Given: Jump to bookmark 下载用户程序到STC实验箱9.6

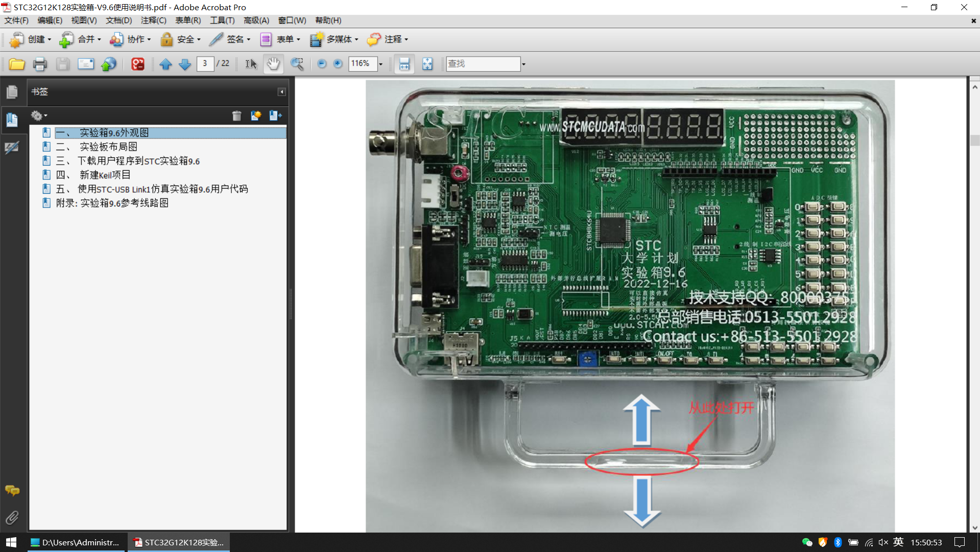Looking at the screenshot, I should (128, 161).
